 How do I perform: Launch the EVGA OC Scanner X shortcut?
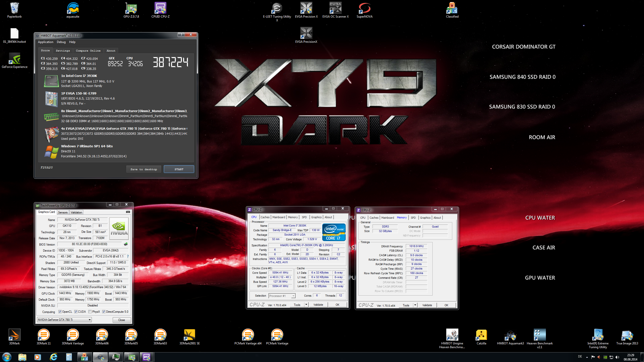pos(335,10)
